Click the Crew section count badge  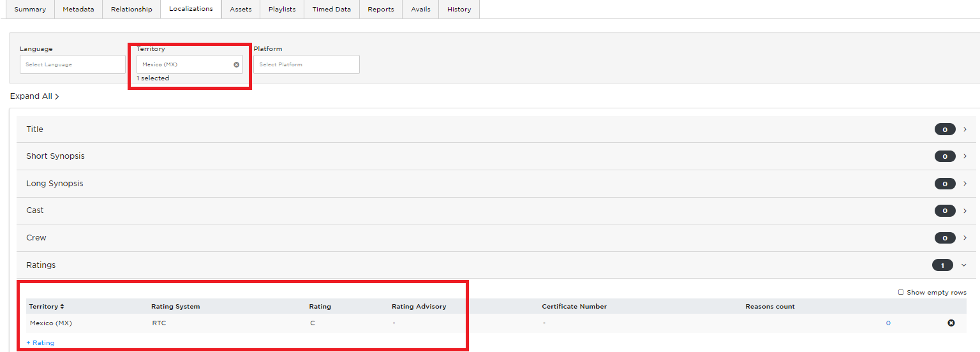(945, 238)
